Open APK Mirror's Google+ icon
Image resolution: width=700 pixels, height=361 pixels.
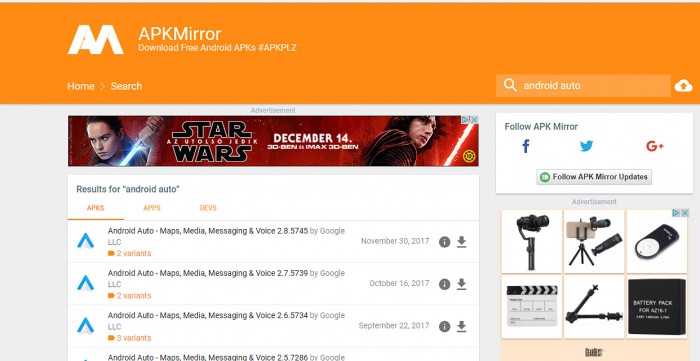[x=654, y=146]
